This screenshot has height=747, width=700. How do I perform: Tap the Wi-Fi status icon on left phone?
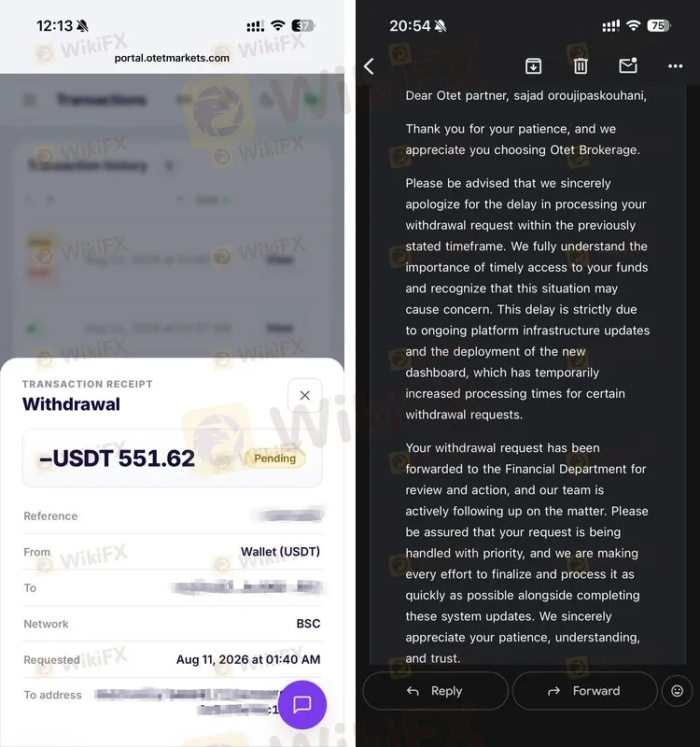(x=277, y=26)
